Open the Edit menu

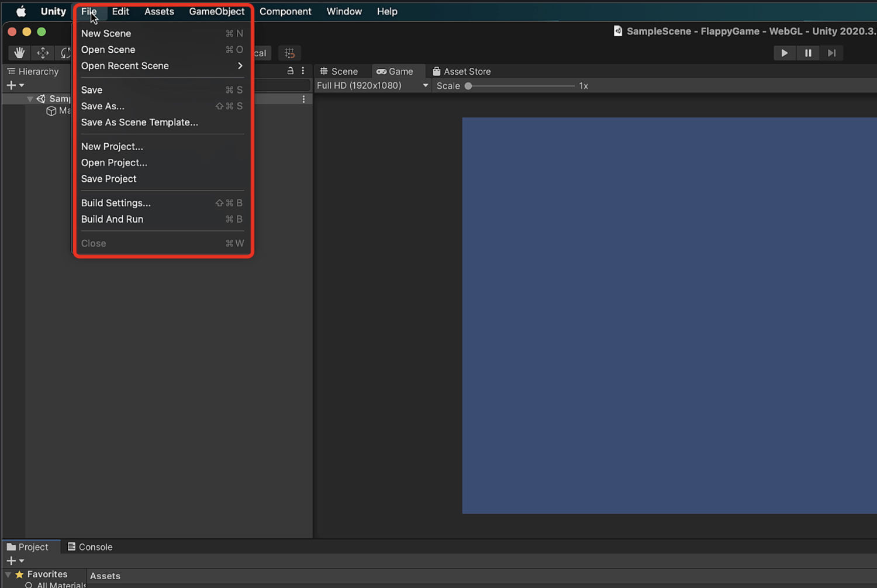[120, 11]
